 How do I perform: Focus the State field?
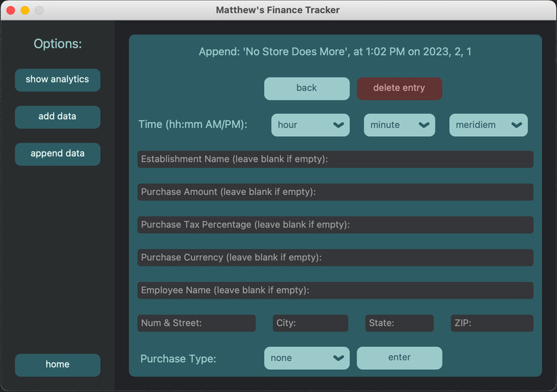click(x=399, y=323)
